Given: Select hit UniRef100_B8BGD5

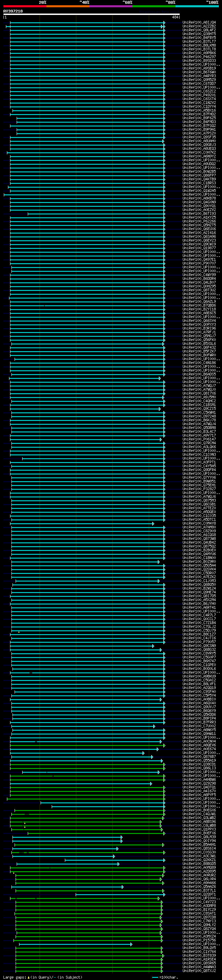Looking at the screenshot, I should [199, 864].
